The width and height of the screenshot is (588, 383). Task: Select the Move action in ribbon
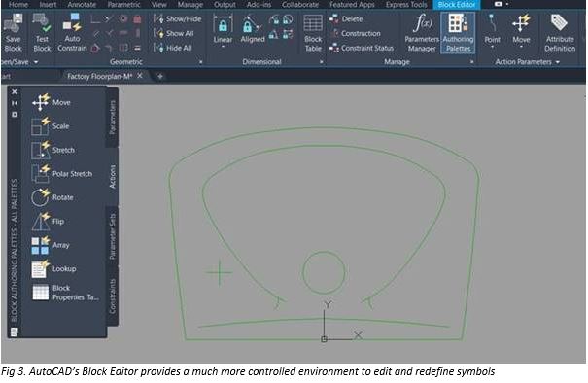coord(521,28)
